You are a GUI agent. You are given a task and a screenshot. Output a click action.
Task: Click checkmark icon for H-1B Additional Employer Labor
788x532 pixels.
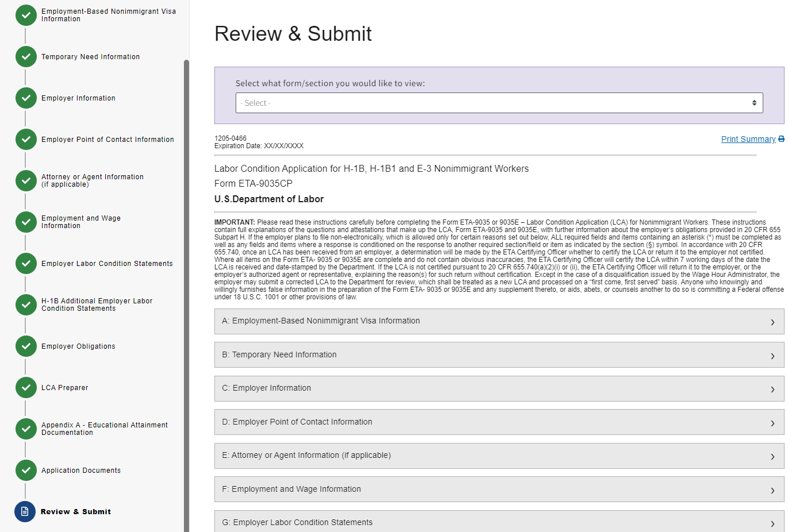pyautogui.click(x=26, y=305)
